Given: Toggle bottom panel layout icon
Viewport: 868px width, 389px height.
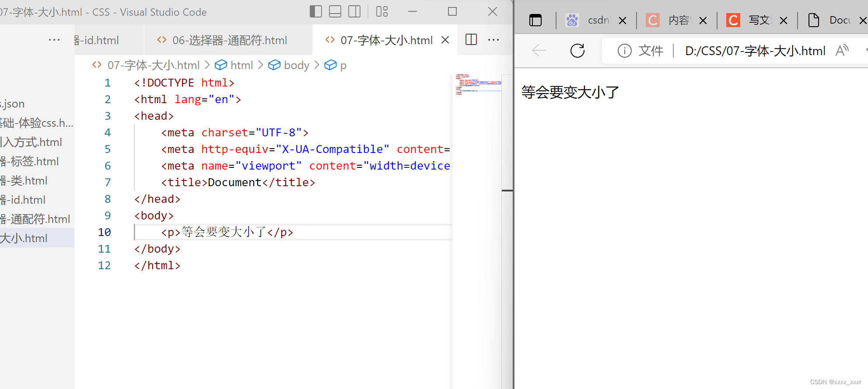Looking at the screenshot, I should click(335, 12).
